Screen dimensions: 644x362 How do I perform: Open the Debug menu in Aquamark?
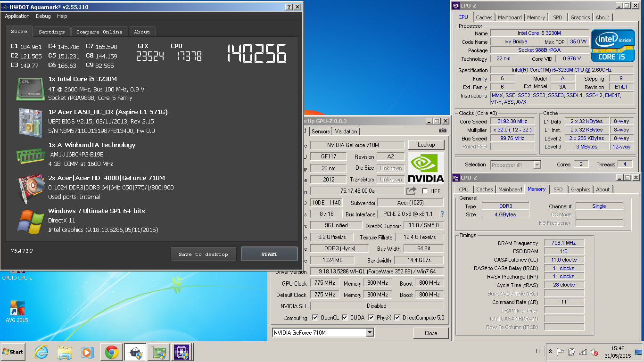click(x=43, y=16)
